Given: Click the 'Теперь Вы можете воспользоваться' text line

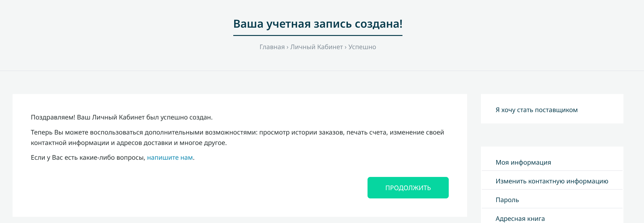Looking at the screenshot, I should pyautogui.click(x=237, y=132).
